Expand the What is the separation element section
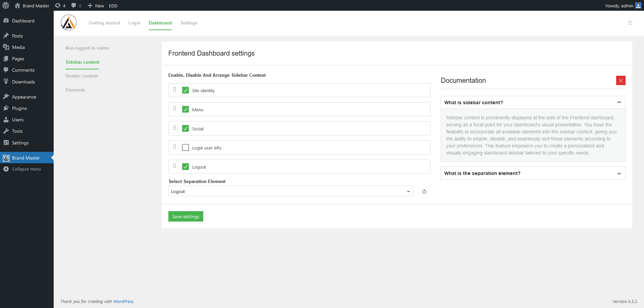 (x=619, y=173)
